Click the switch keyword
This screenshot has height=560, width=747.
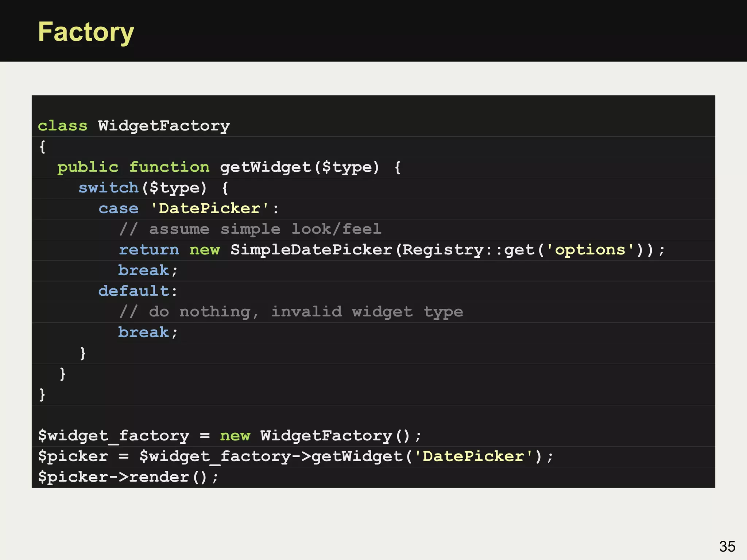tap(108, 188)
